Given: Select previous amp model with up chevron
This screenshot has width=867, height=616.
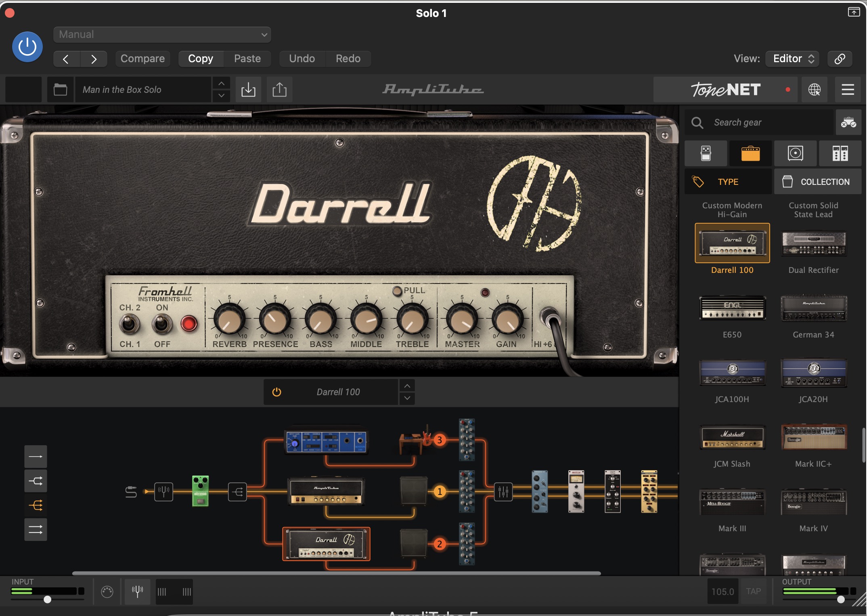Looking at the screenshot, I should tap(407, 386).
